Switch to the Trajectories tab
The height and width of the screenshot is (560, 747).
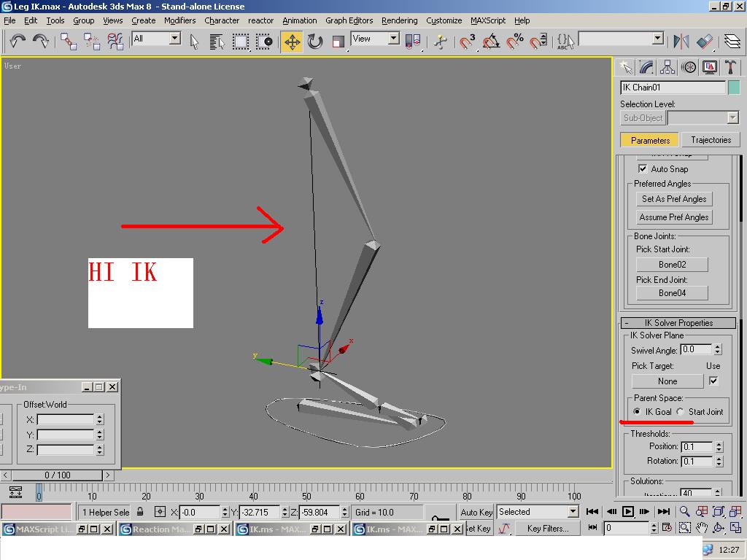[711, 140]
